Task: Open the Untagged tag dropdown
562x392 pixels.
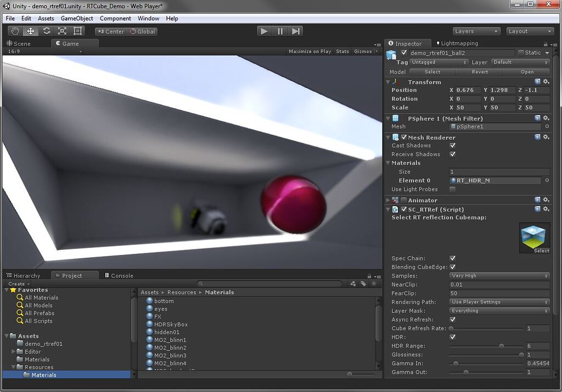Action: point(438,62)
